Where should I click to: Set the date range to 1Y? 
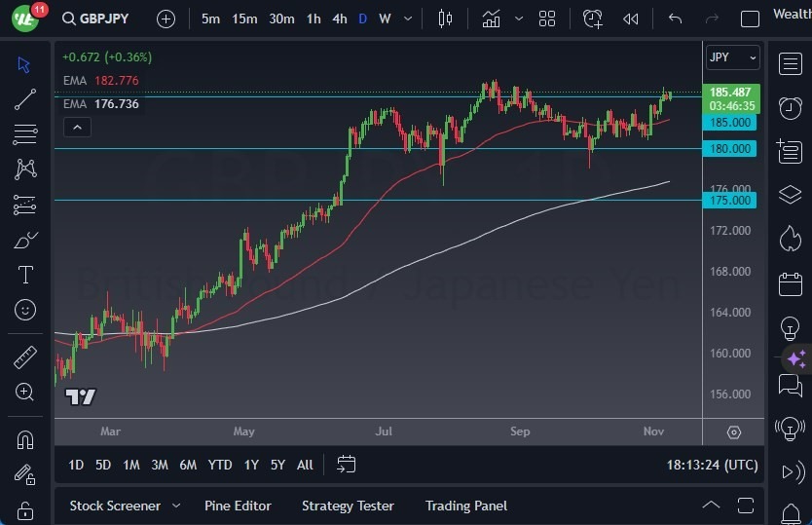coord(251,465)
